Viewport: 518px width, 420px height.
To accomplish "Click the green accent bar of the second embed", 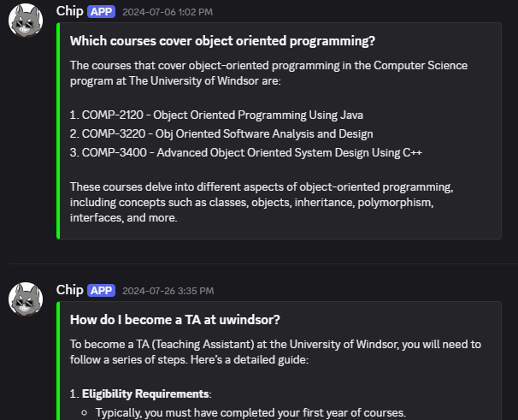I will click(58, 360).
